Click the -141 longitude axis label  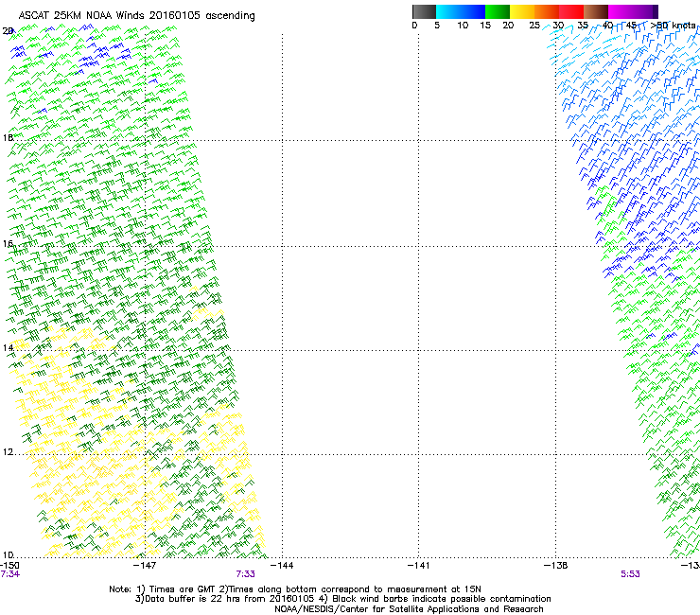419,566
